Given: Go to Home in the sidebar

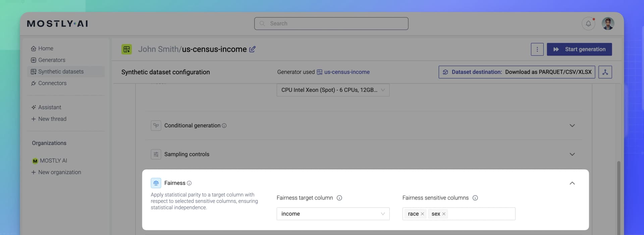Looking at the screenshot, I should [46, 48].
